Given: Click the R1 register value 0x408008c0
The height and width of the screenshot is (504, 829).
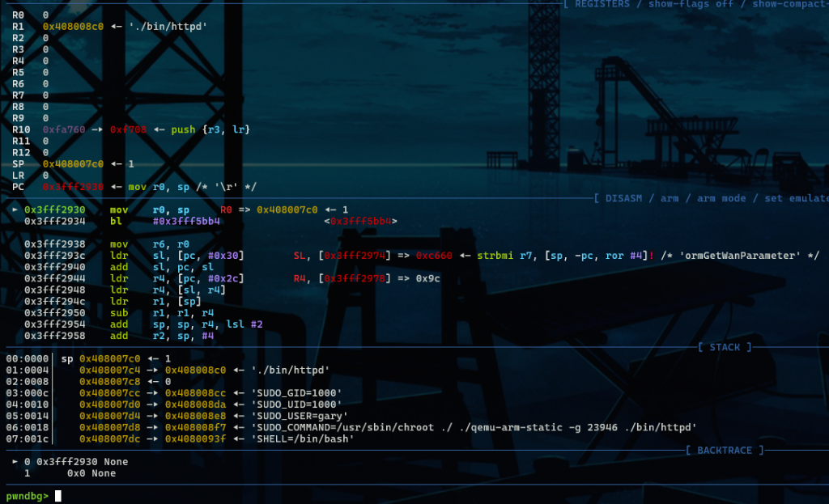Looking at the screenshot, I should pos(73,27).
